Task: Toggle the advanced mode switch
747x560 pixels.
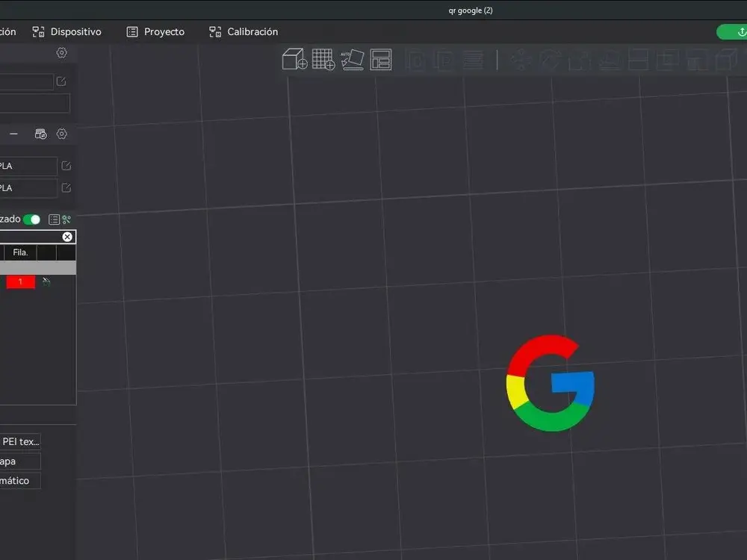Action: click(x=32, y=220)
